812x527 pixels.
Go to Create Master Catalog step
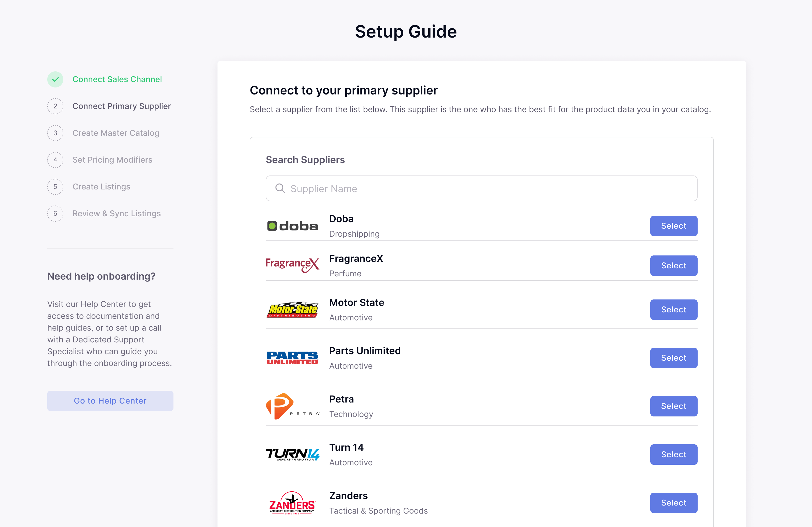point(116,133)
